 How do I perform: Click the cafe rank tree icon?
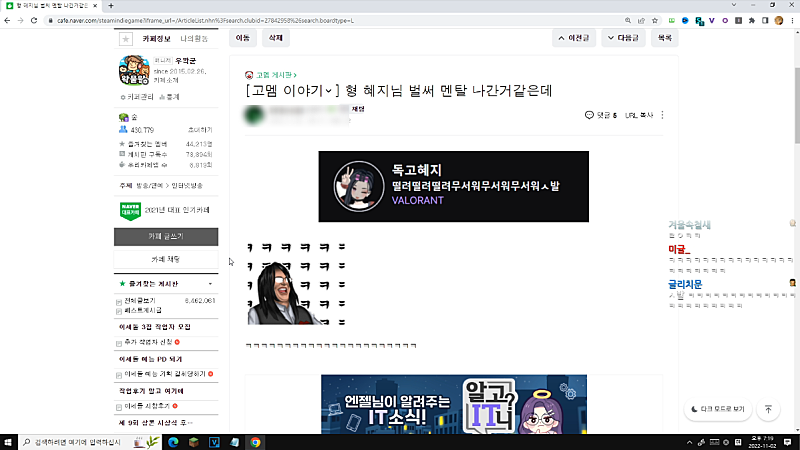coord(123,117)
